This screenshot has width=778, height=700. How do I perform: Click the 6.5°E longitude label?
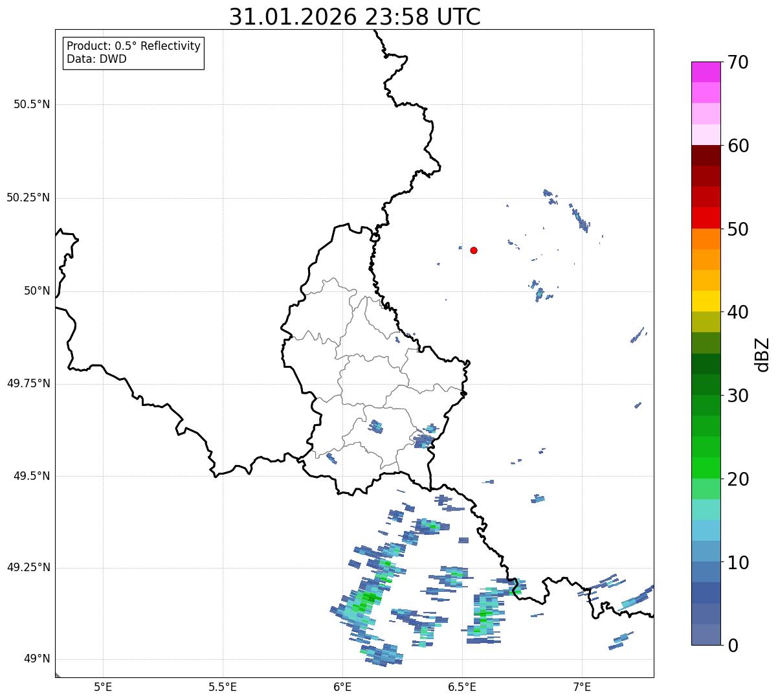point(462,686)
